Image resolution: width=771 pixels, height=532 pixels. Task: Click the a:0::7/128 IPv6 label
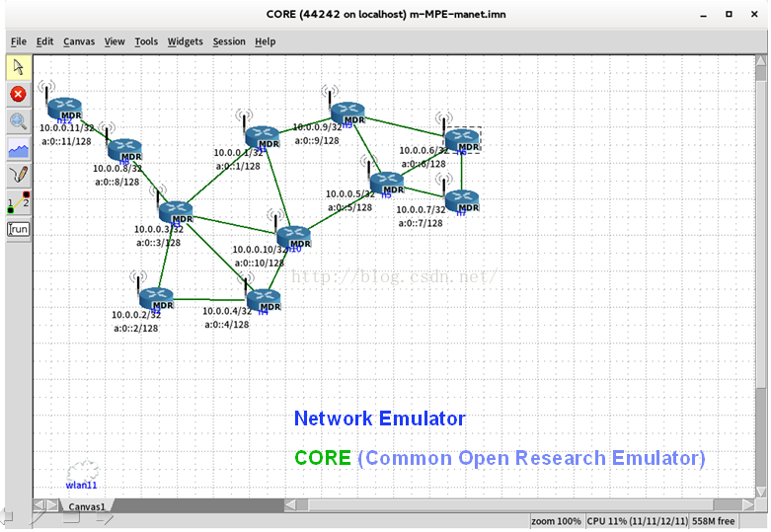pyautogui.click(x=421, y=223)
